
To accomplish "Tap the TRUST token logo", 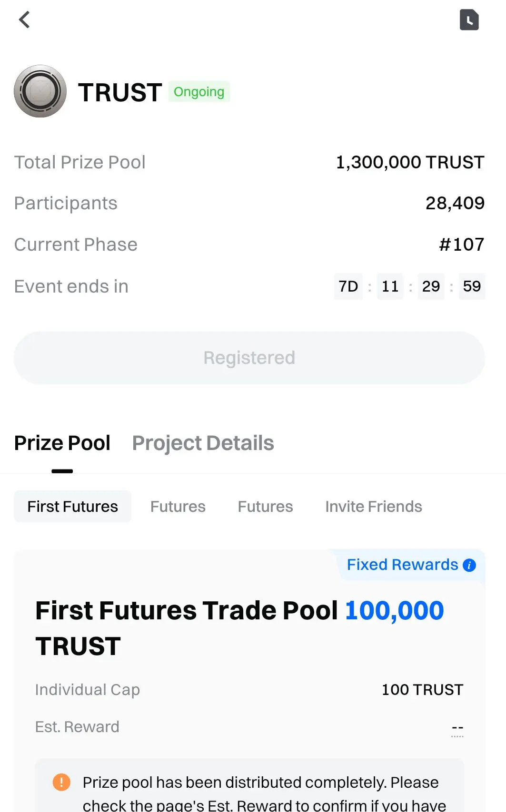I will click(x=40, y=91).
